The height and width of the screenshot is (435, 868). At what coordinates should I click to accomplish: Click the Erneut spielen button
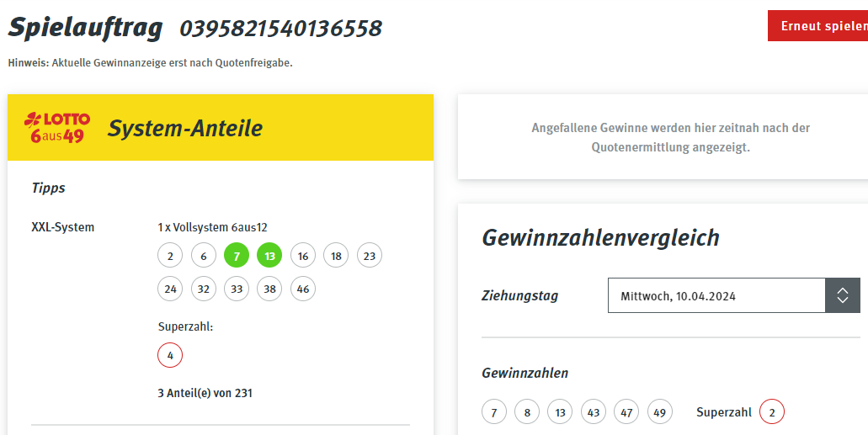tap(817, 26)
